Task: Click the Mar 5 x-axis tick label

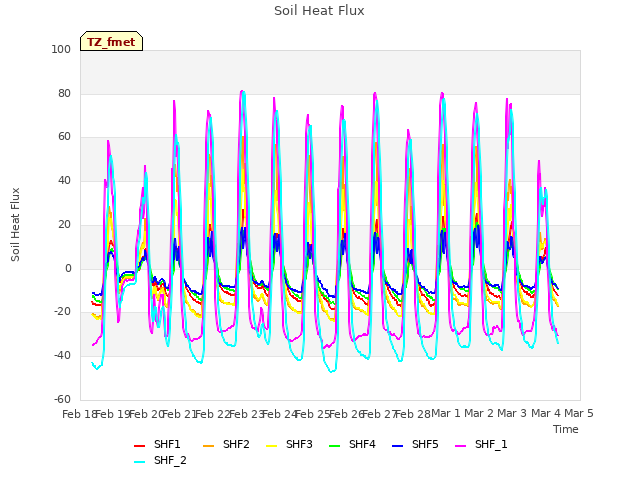Action: coord(579,413)
